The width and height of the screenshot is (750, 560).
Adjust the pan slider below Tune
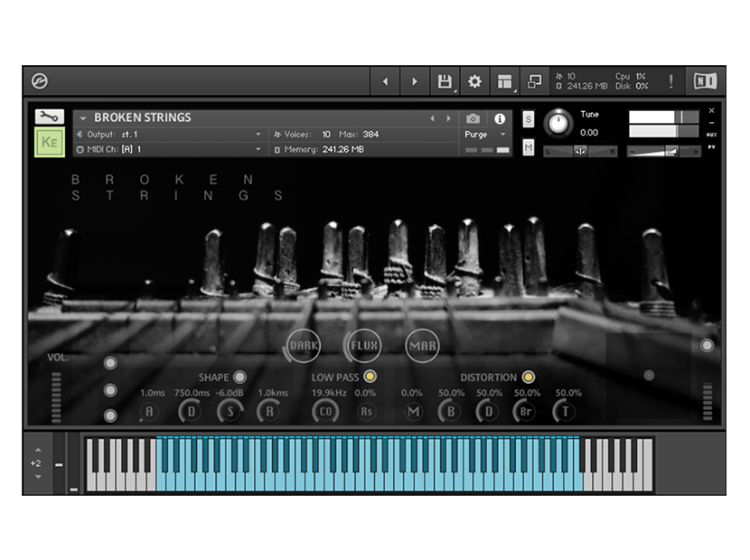pos(580,152)
